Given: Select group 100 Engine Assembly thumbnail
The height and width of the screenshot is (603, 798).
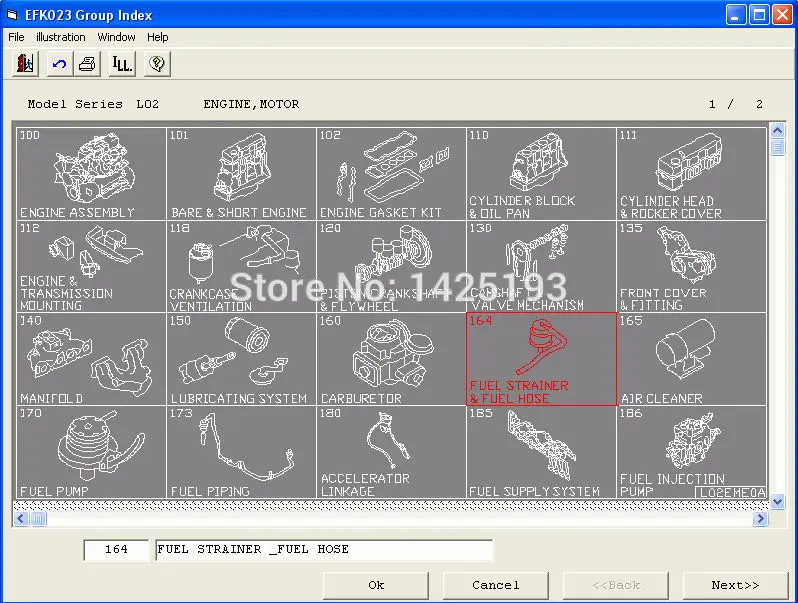Looking at the screenshot, I should click(91, 174).
